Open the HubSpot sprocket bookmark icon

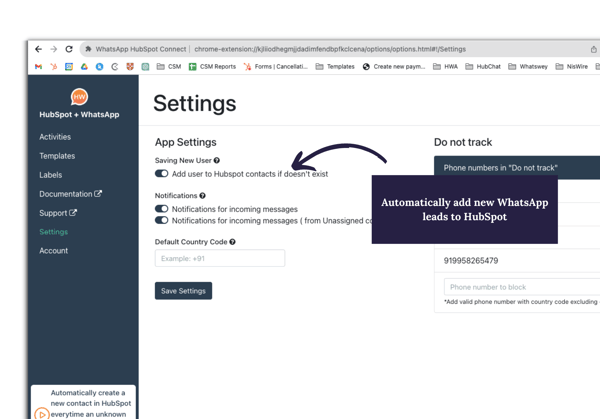click(54, 67)
